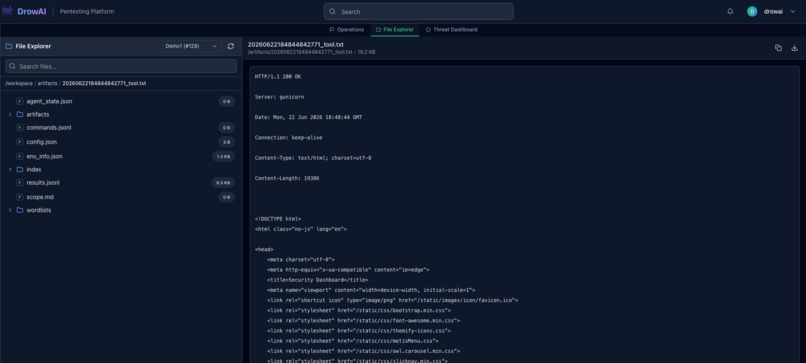Click the agent_state.json file icon
Viewport: 806px width, 363px height.
20,101
